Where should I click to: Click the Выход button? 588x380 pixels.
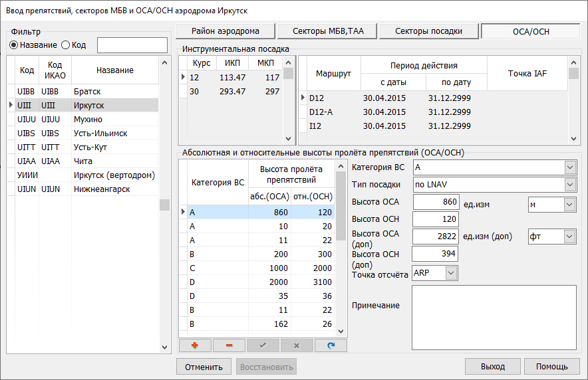click(493, 366)
